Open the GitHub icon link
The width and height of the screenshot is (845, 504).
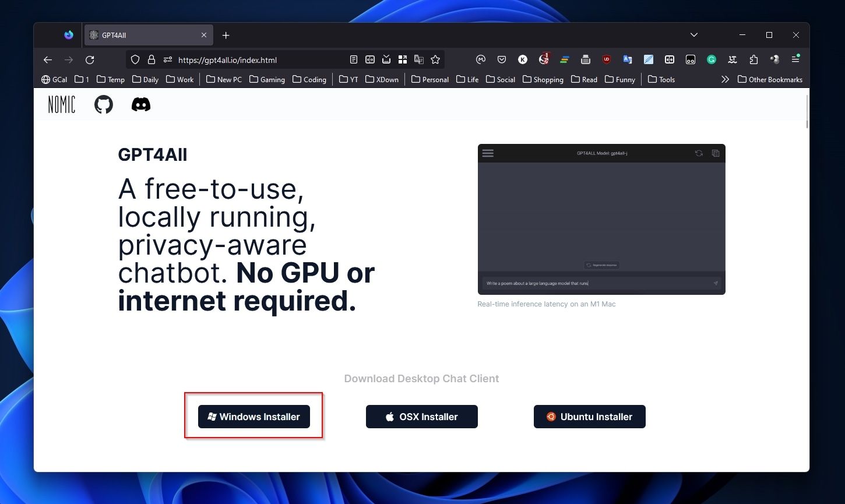click(104, 104)
